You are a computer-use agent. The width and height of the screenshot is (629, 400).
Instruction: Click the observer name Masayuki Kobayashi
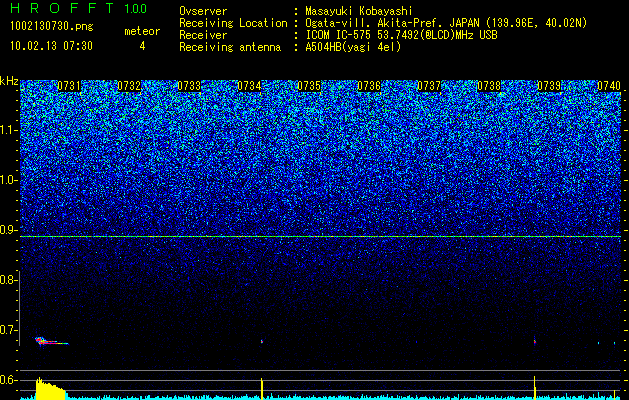(x=359, y=11)
